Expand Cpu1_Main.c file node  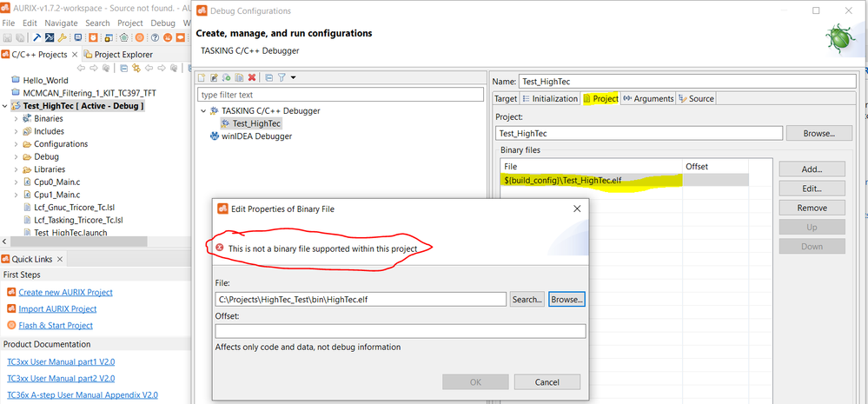(16, 195)
